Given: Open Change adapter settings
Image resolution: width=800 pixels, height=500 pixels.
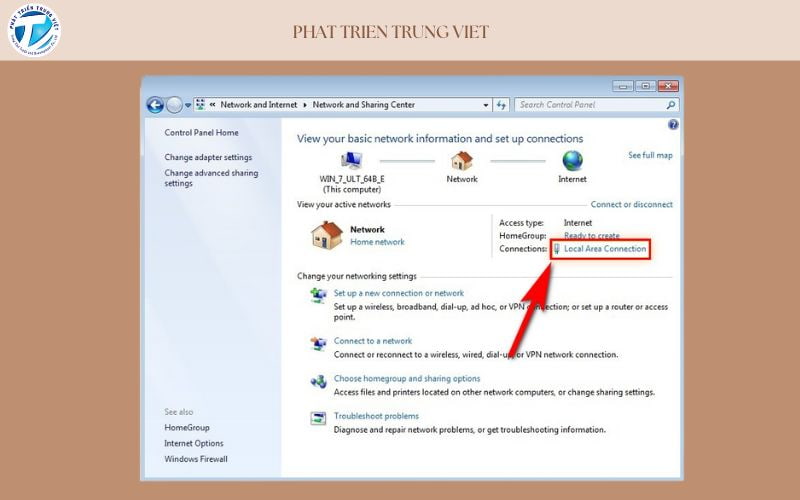Looking at the screenshot, I should 208,157.
